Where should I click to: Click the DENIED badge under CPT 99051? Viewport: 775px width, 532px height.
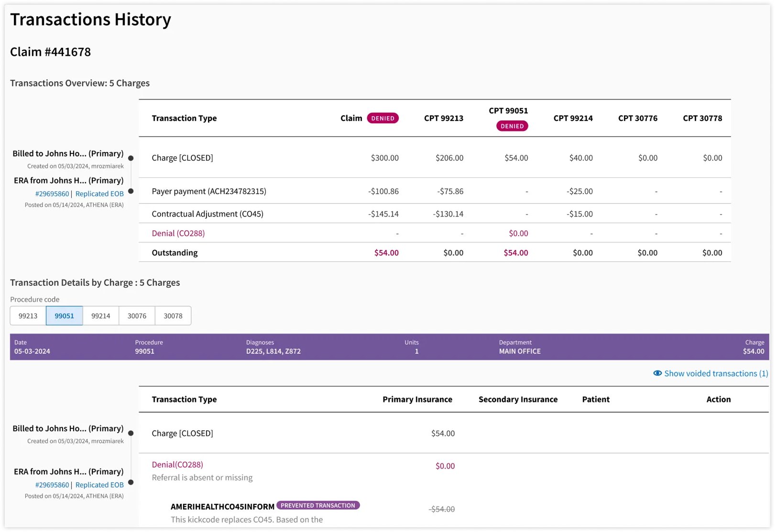click(x=512, y=126)
